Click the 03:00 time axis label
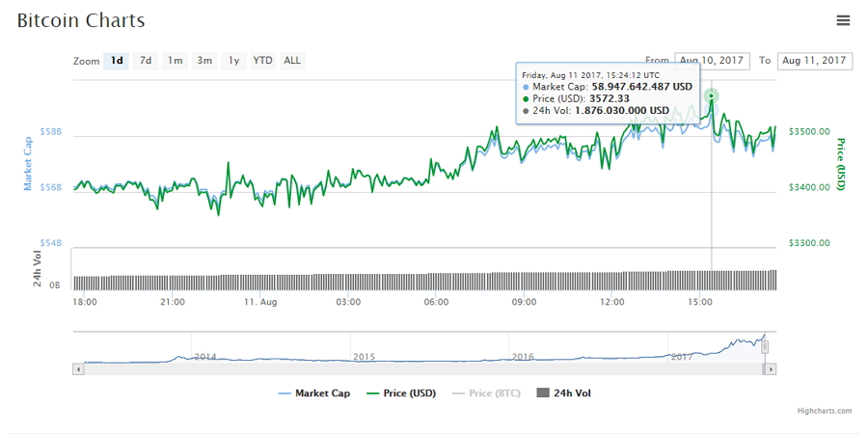The height and width of the screenshot is (434, 868). [348, 302]
